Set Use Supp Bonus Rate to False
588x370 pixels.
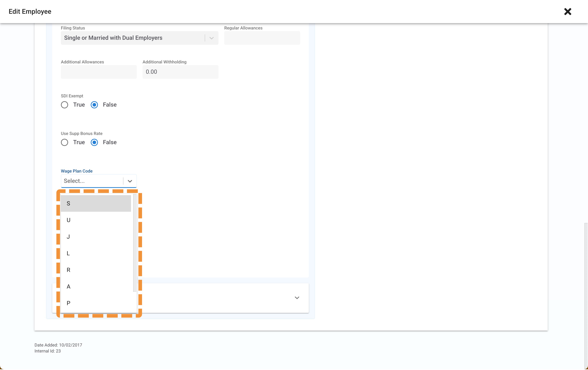[94, 142]
